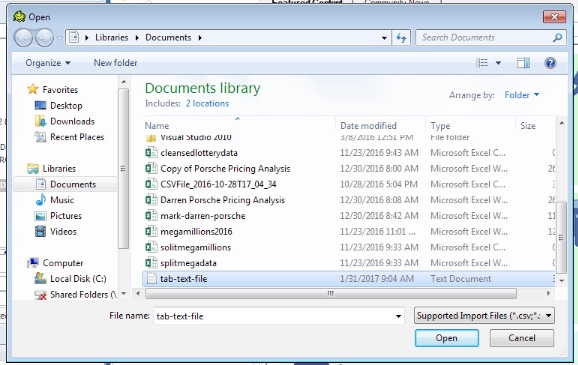Open the File name history dropdown arrow
Image resolution: width=578 pixels, height=365 pixels.
click(x=398, y=316)
